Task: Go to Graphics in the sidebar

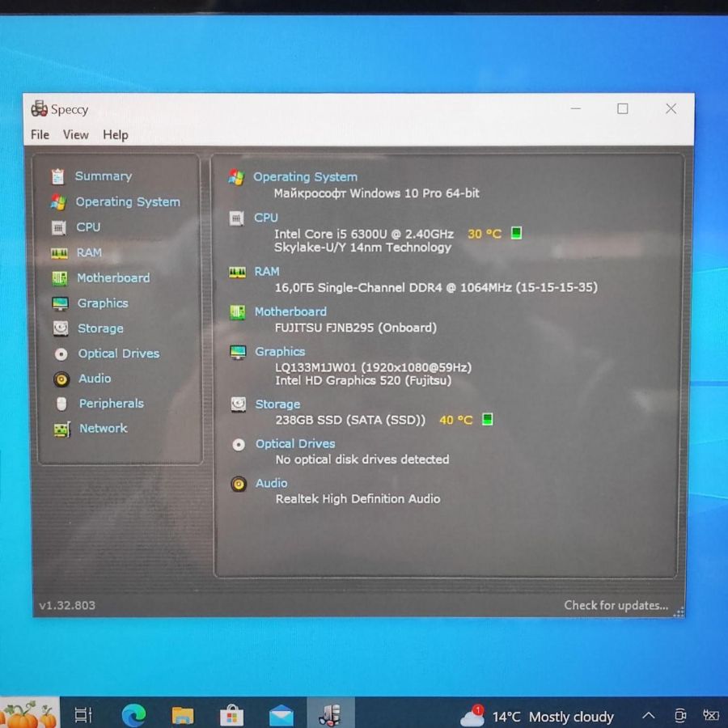Action: pos(103,303)
